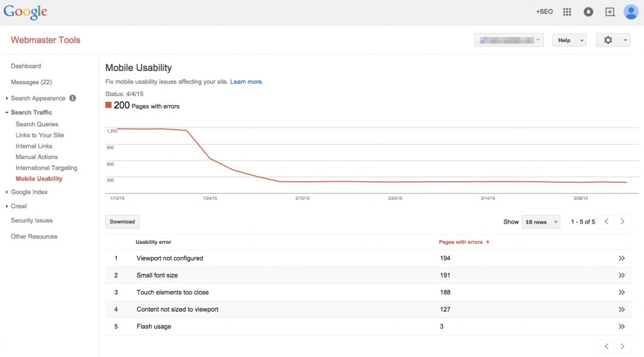The image size is (644, 357).
Task: Open the settings gear menu
Action: pyautogui.click(x=613, y=40)
